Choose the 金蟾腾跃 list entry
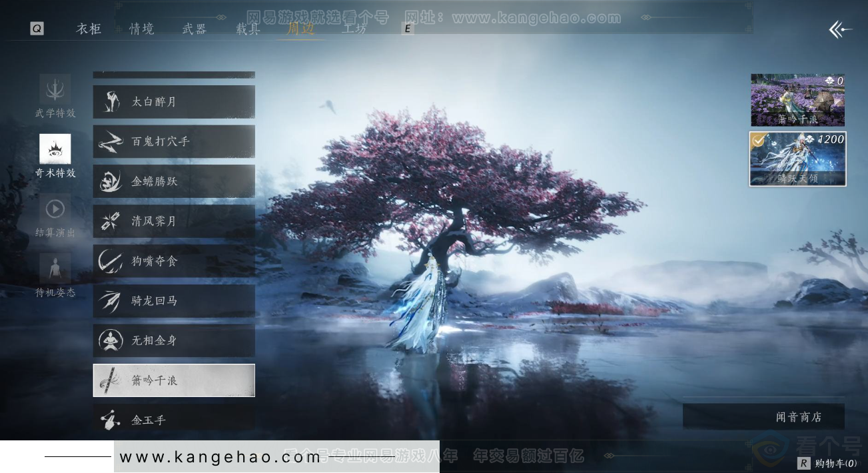This screenshot has width=868, height=473. (174, 181)
